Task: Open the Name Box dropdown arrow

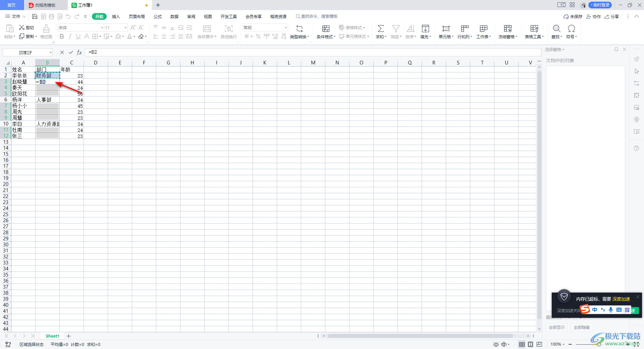Action: 51,52
